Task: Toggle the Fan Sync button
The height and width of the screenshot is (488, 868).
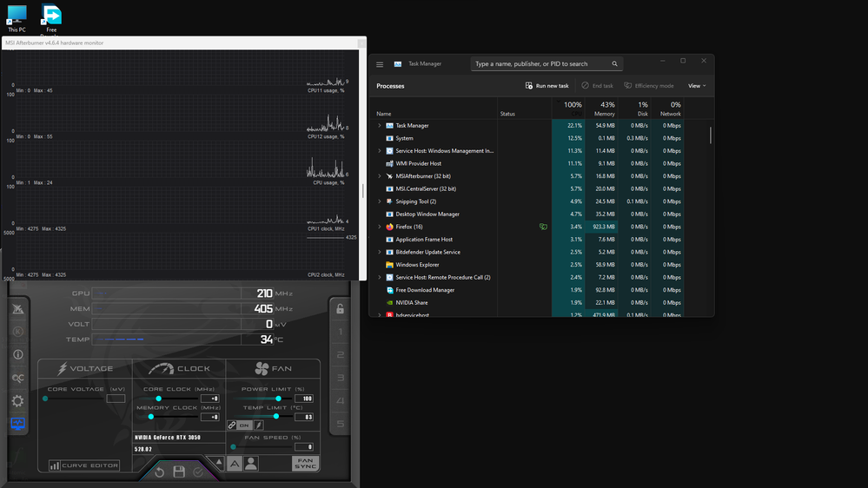Action: tap(305, 464)
